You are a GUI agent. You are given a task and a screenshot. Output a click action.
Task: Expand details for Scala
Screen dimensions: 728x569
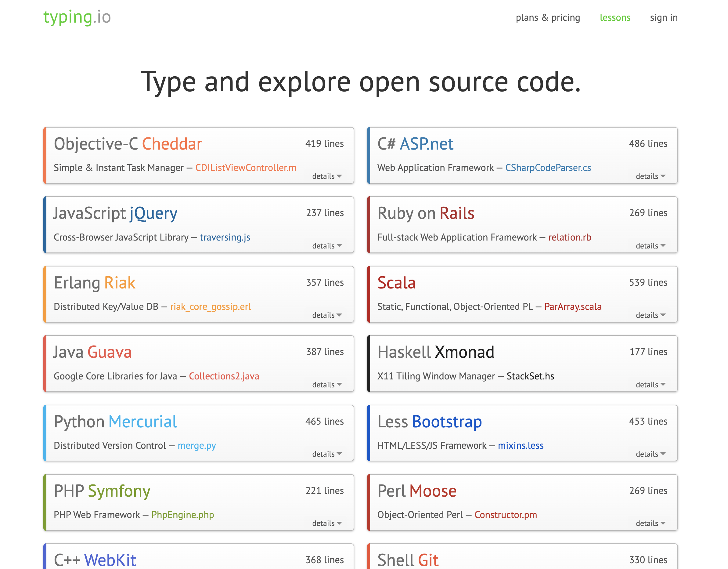tap(651, 315)
